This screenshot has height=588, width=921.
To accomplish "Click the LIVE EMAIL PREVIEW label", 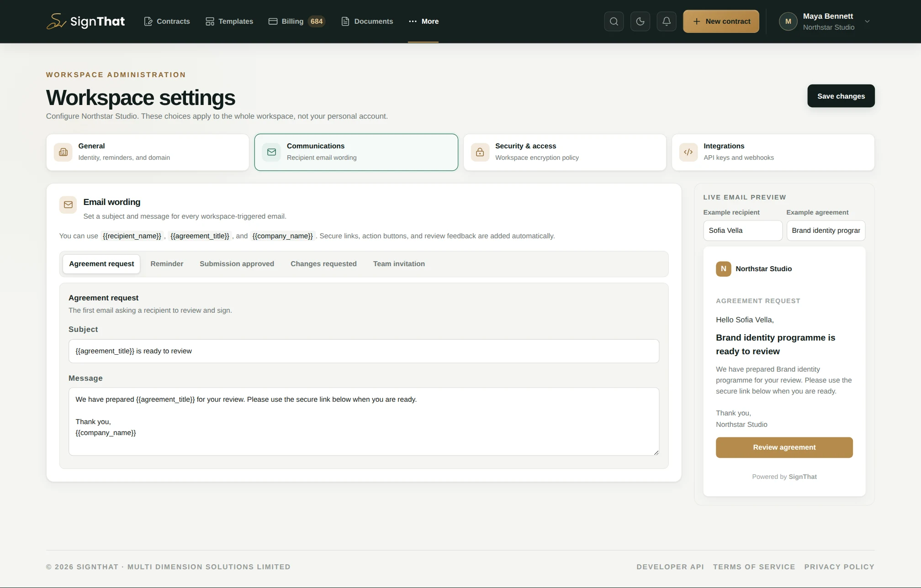I will [745, 197].
